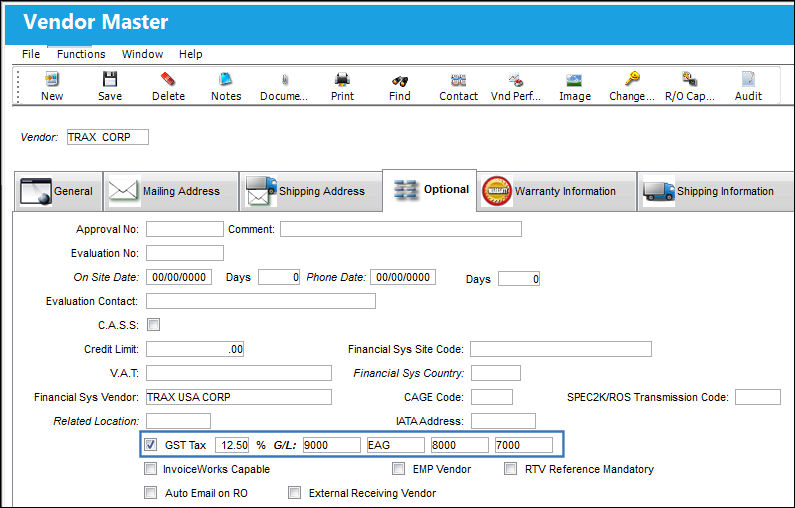Click the IATA Address field
Screen dimensions: 795x508
[503, 421]
